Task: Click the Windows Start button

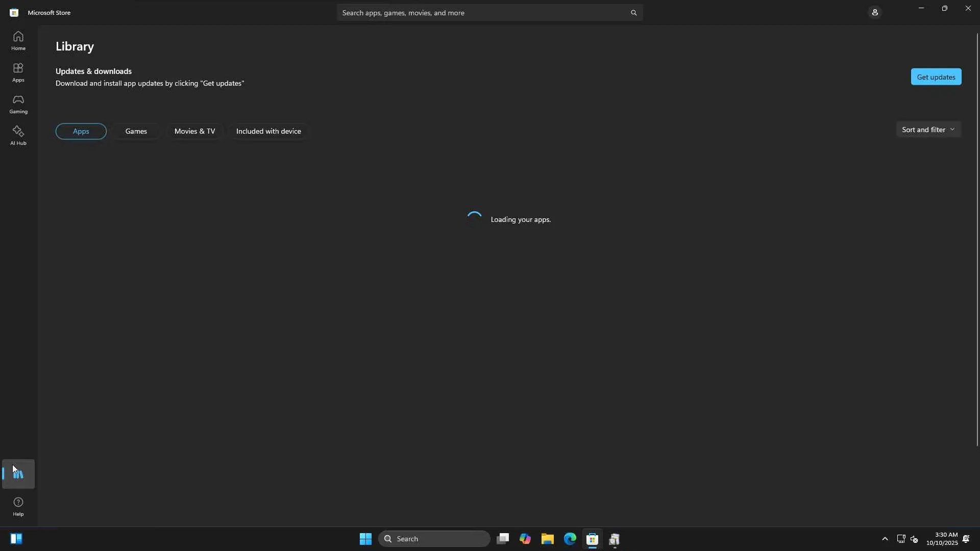Action: coord(365,539)
